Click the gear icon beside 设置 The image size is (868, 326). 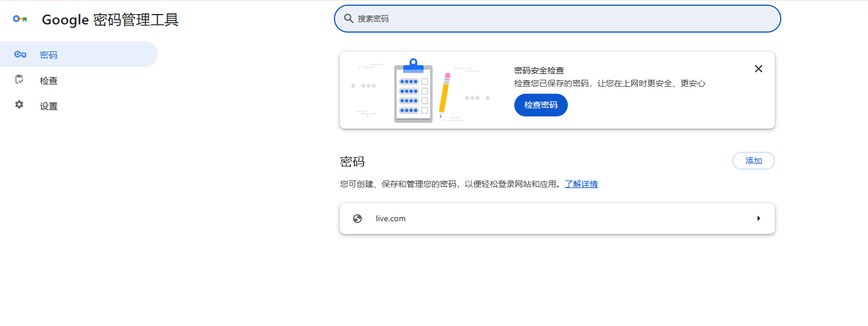19,105
